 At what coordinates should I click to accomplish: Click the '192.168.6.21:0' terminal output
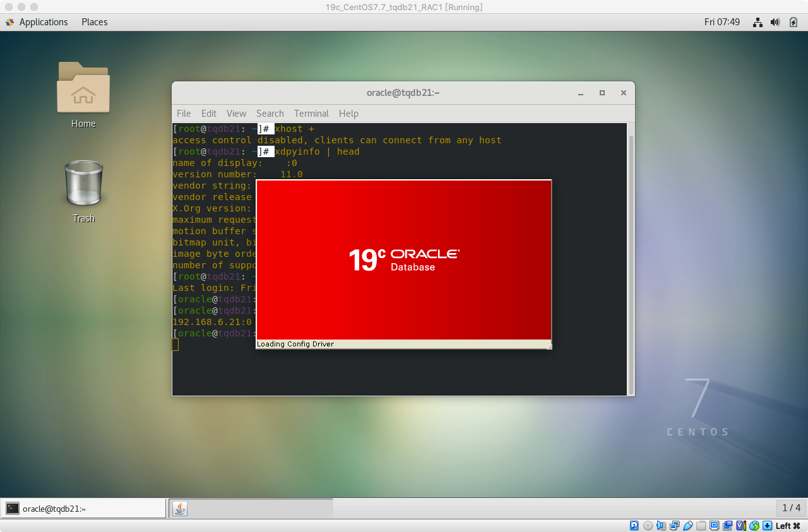pyautogui.click(x=212, y=322)
